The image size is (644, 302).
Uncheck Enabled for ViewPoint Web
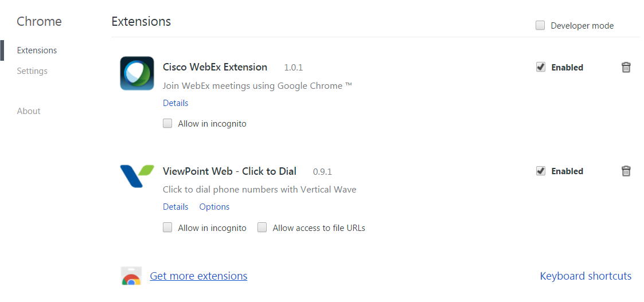coord(541,171)
